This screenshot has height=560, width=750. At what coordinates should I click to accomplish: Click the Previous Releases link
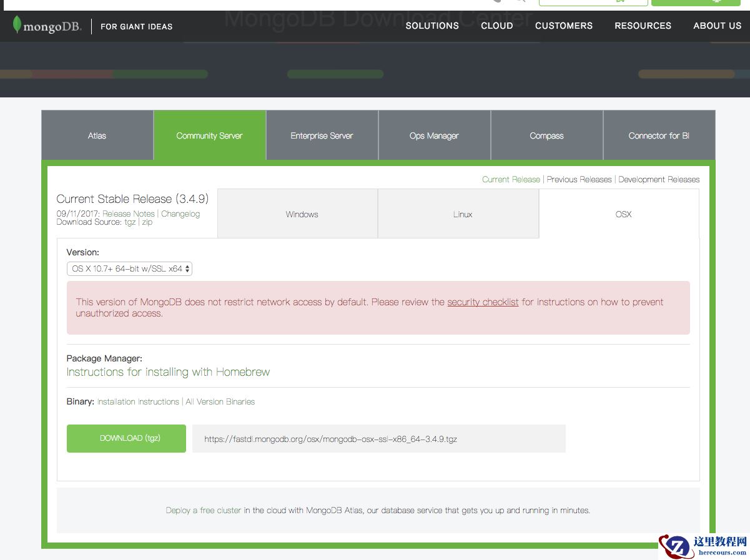point(578,179)
